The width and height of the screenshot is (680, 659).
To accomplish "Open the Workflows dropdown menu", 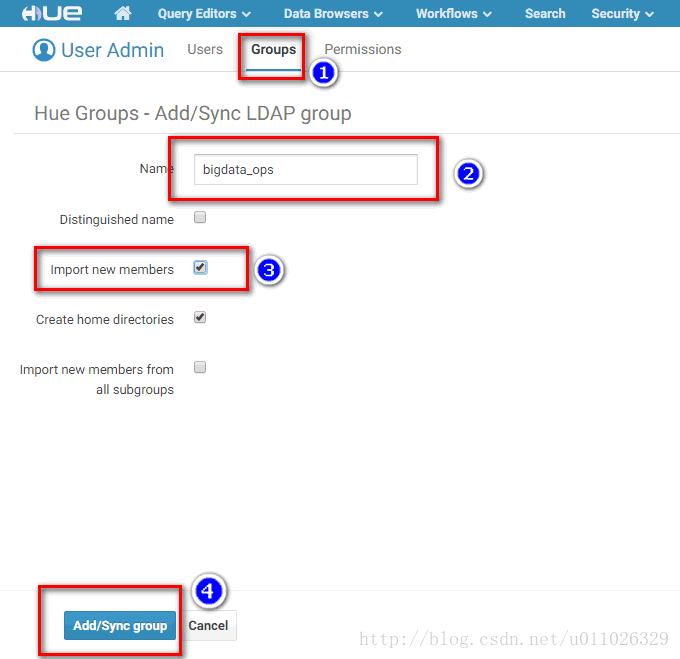I will (x=454, y=14).
